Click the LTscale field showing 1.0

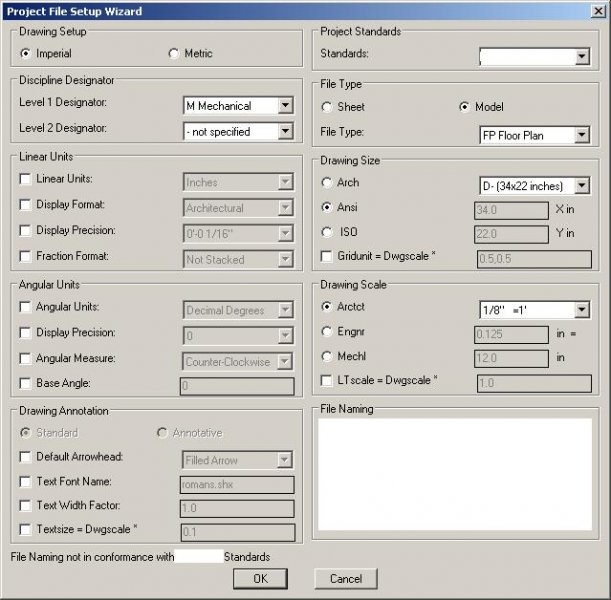tap(534, 384)
